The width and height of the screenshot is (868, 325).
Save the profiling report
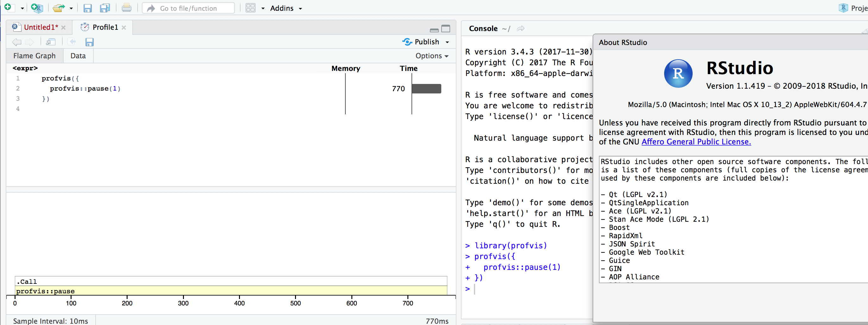(x=89, y=41)
